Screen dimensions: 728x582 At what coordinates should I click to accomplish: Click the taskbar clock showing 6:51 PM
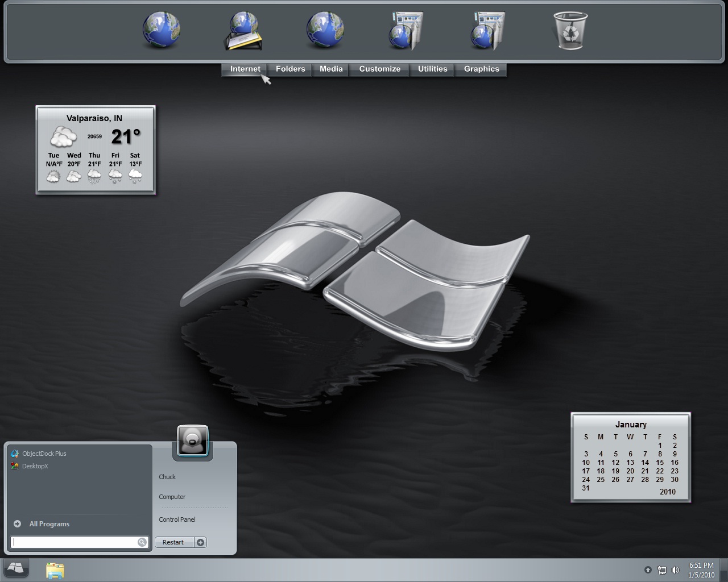click(701, 570)
